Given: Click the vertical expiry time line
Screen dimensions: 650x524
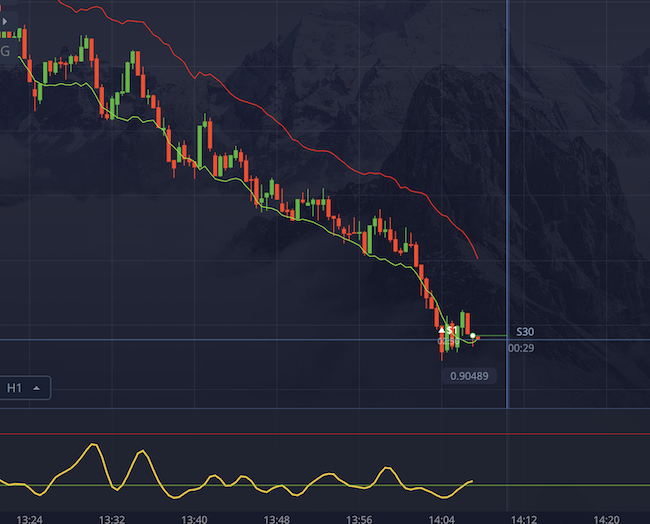Looking at the screenshot, I should coord(507,200).
